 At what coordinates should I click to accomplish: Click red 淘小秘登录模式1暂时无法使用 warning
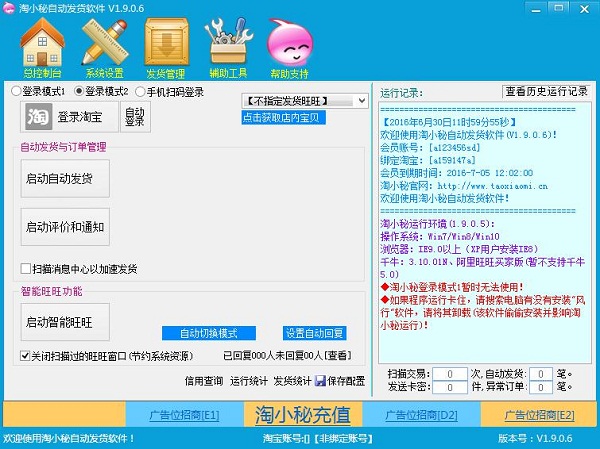click(452, 287)
